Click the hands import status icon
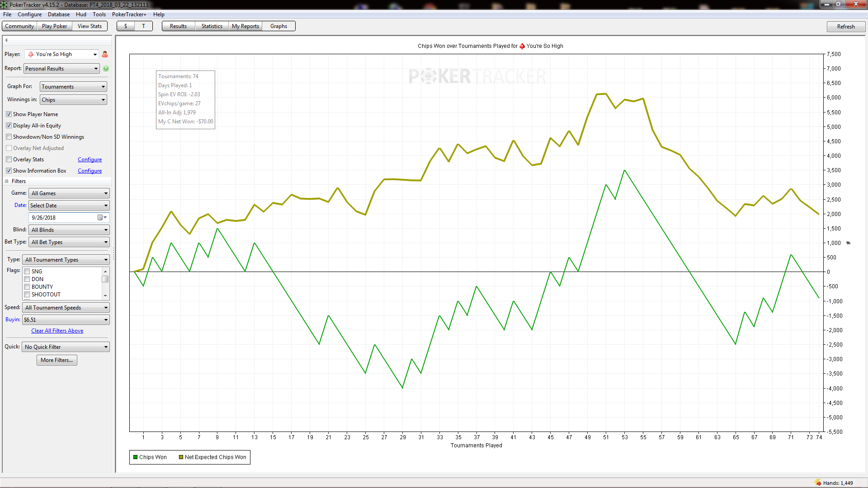868x488 pixels. tap(818, 483)
